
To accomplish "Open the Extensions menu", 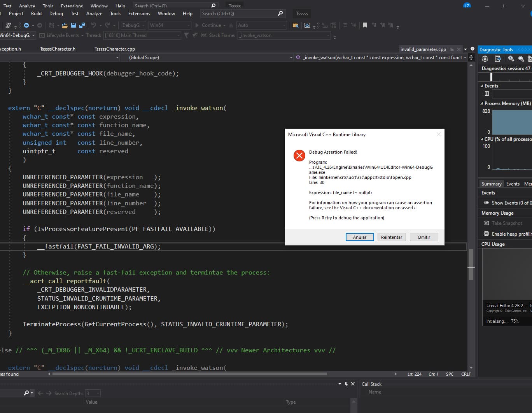I will pyautogui.click(x=139, y=14).
